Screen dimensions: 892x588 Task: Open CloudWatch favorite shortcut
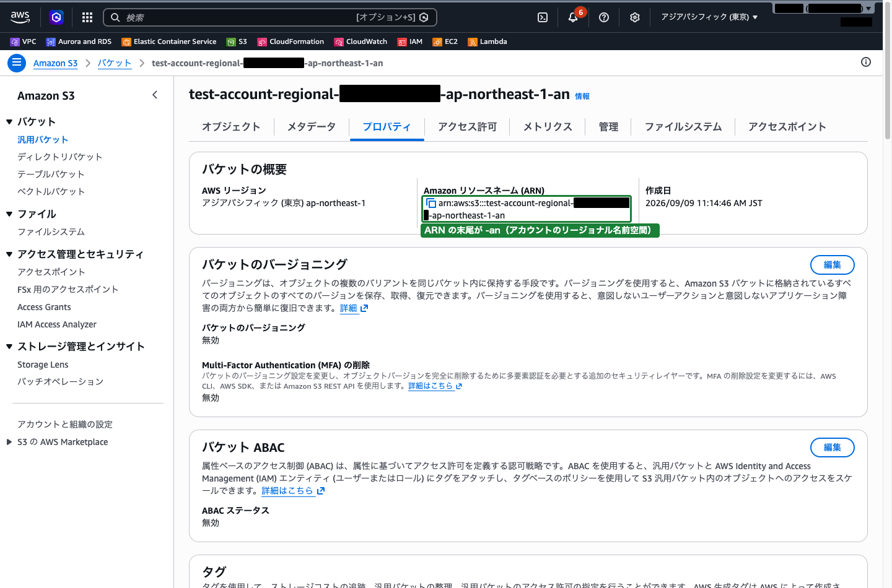361,41
